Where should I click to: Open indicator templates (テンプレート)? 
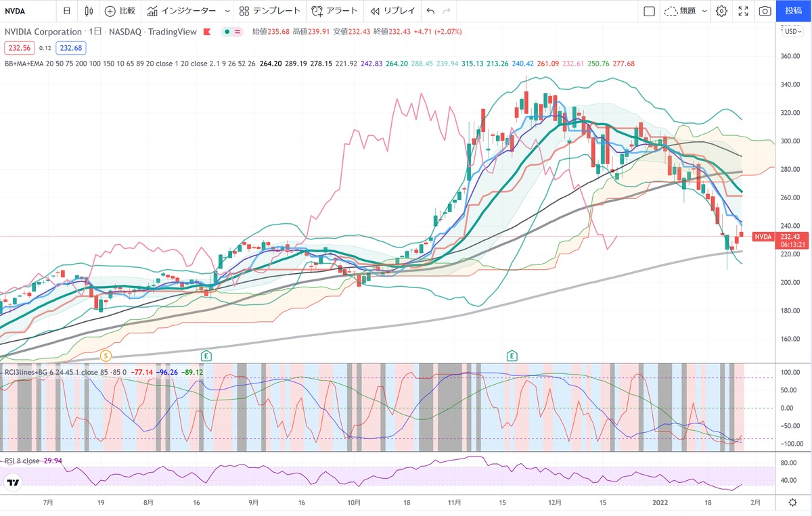point(270,11)
